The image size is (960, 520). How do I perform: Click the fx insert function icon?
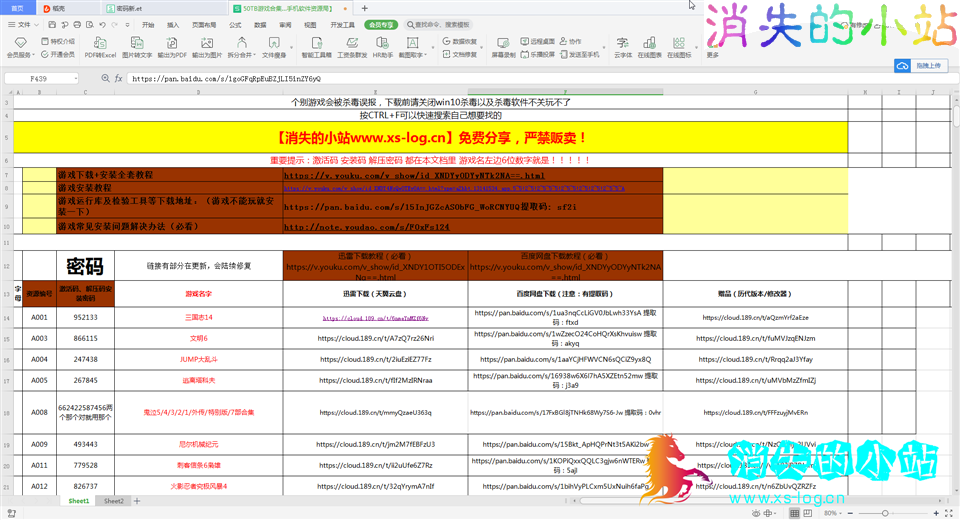pos(119,78)
